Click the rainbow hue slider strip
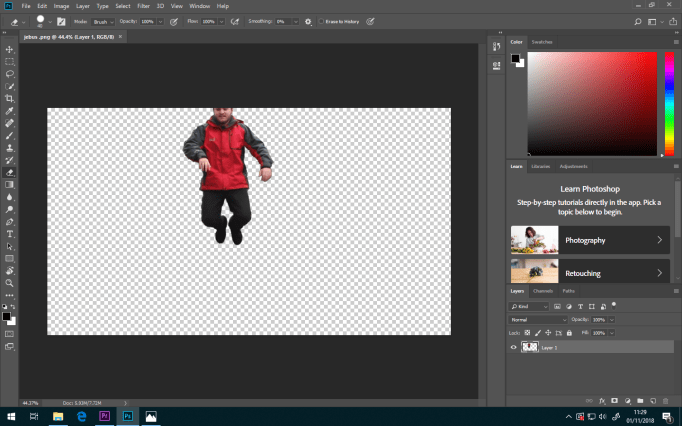682x426 pixels. coord(669,103)
